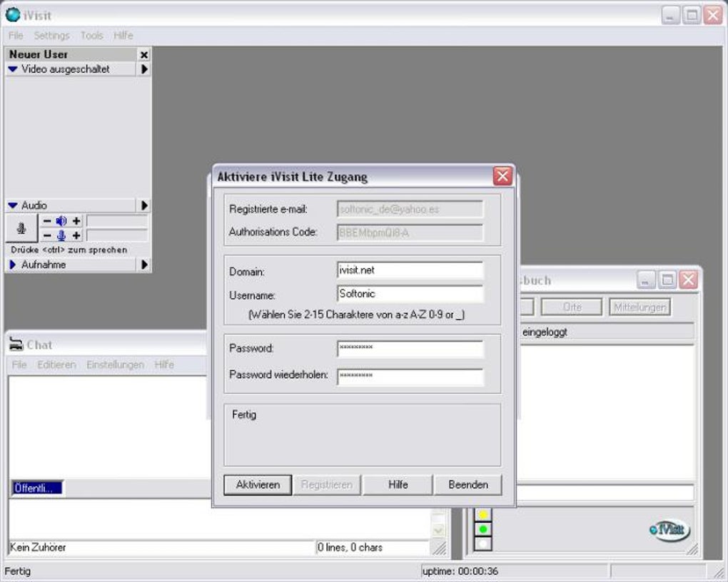This screenshot has height=582, width=728.
Task: Open the Video ausgeschaltet arrow menu
Action: click(x=144, y=69)
